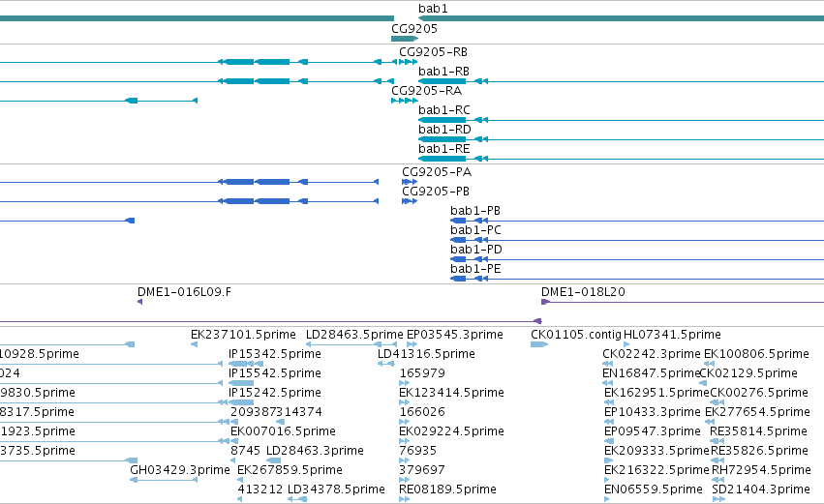Select the CG9205 gene label
This screenshot has height=504, width=824.
coord(414,28)
